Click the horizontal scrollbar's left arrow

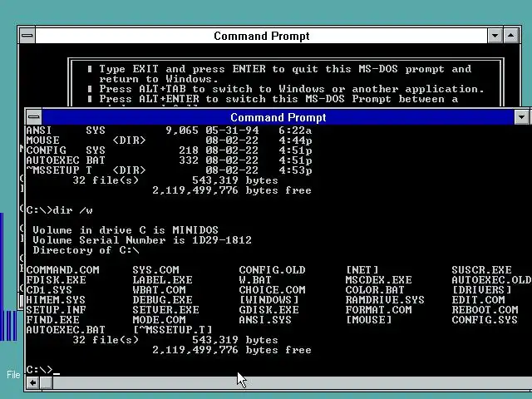coord(33,383)
